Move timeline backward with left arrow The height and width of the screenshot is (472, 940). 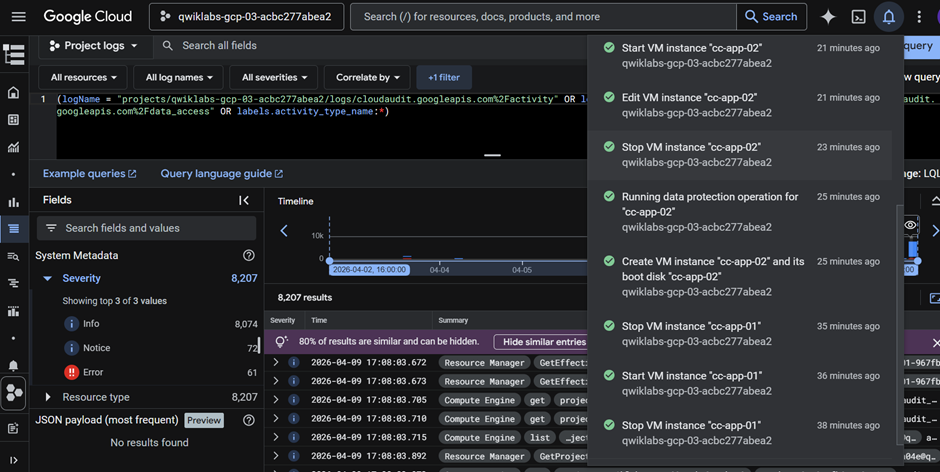(x=284, y=231)
